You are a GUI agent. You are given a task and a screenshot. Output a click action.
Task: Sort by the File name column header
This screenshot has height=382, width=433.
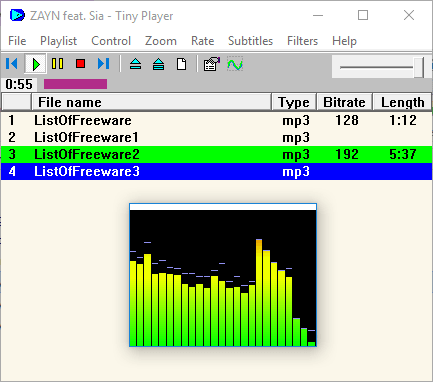pos(151,102)
